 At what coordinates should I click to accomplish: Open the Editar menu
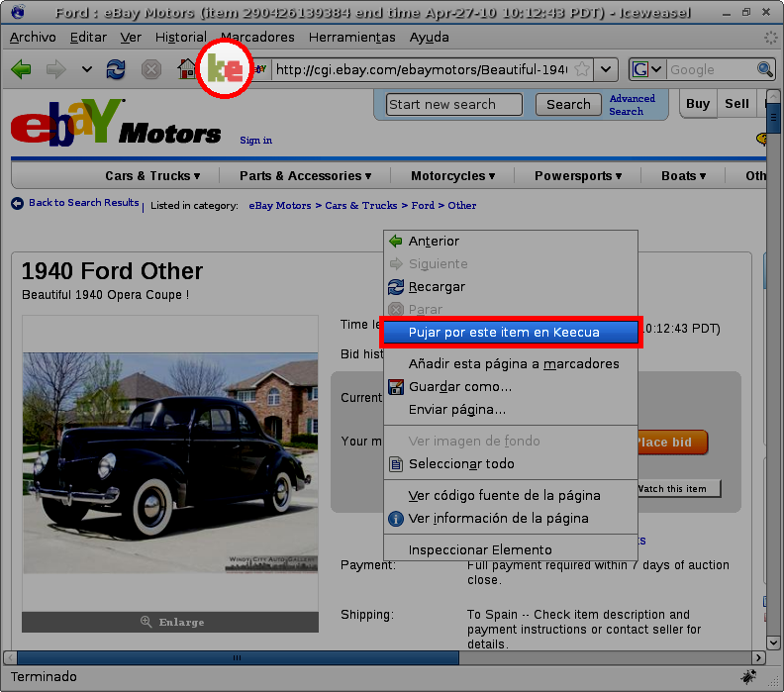pos(88,37)
